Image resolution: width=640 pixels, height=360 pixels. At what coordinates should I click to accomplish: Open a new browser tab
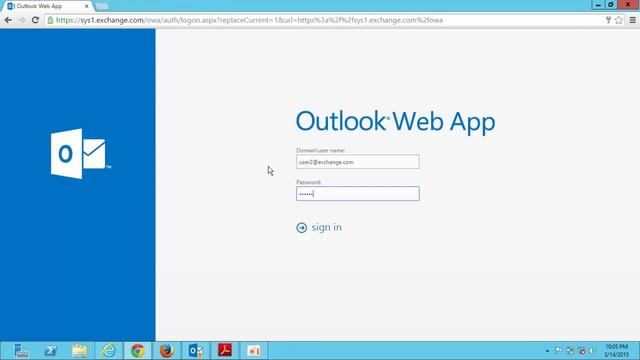click(102, 6)
